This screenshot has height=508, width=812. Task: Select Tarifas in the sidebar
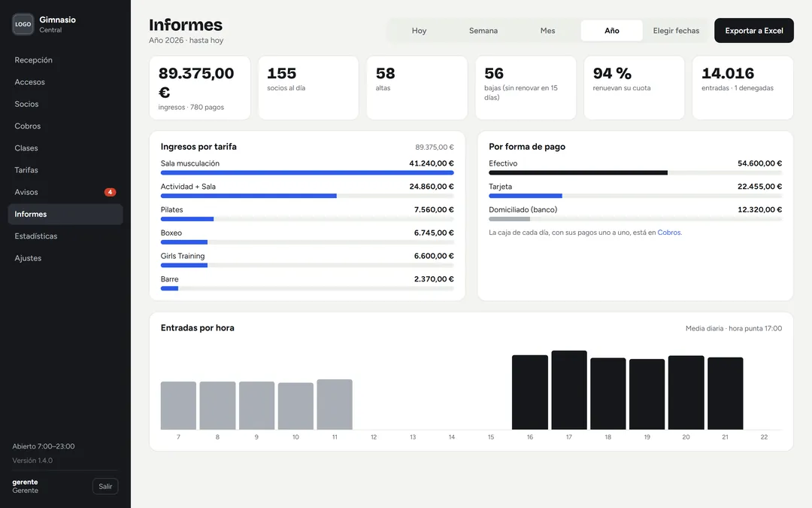click(x=65, y=170)
